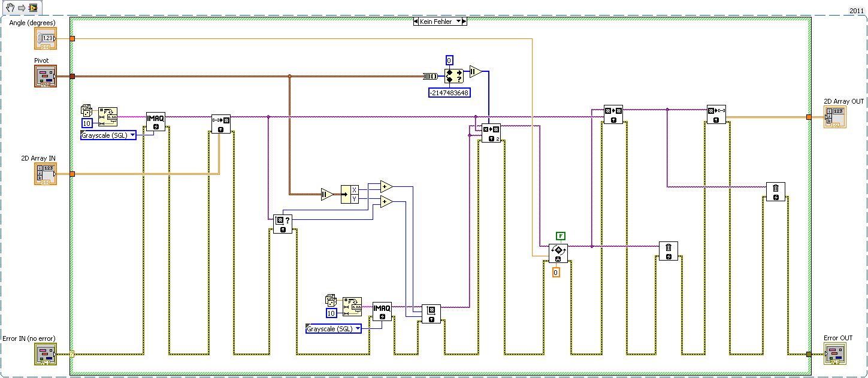The image size is (868, 378).
Task: Select the IMAQ GetImageSize question-mark node
Action: click(283, 223)
